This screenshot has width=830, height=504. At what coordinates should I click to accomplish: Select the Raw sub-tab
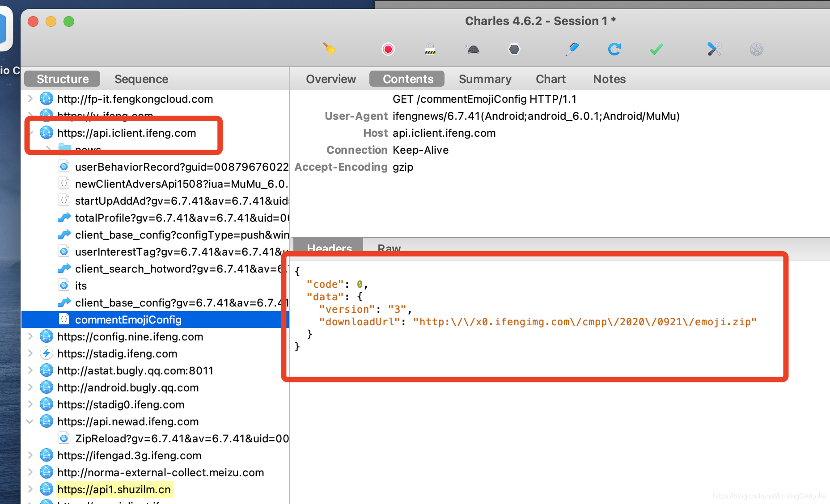point(389,248)
